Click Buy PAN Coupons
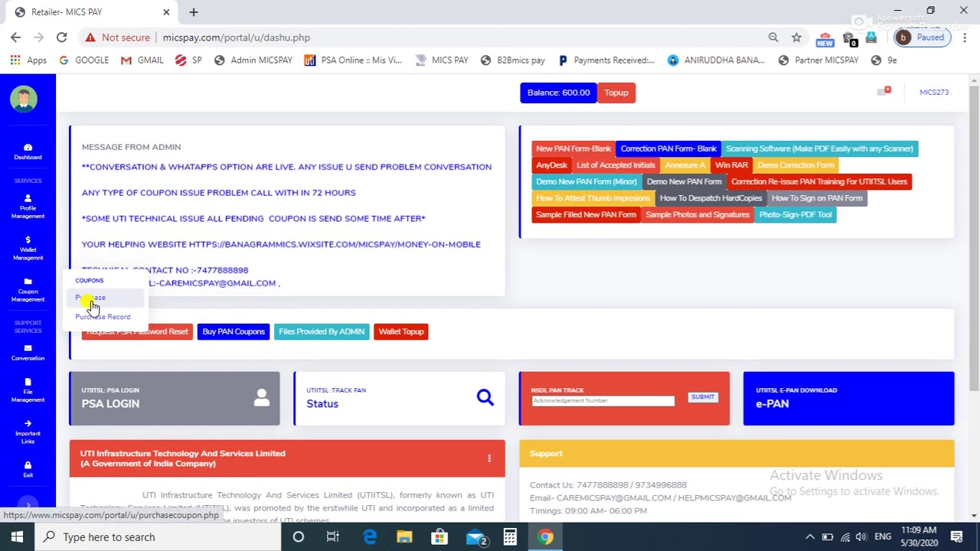 pyautogui.click(x=234, y=331)
